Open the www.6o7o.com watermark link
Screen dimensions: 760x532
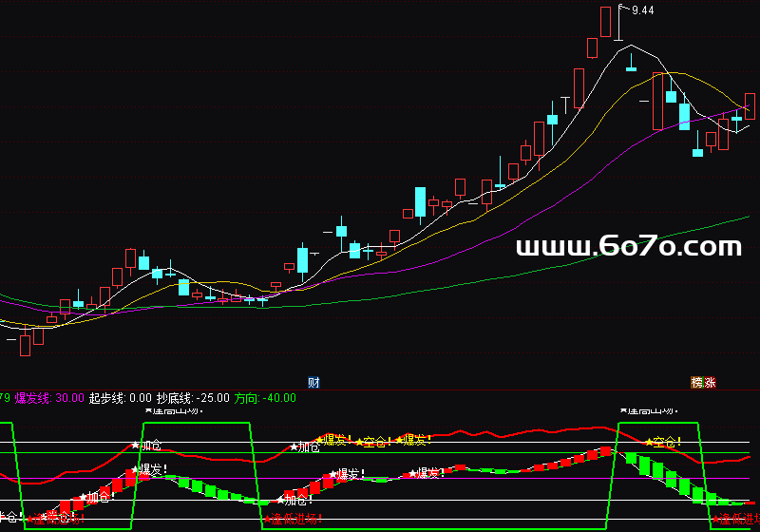(x=628, y=247)
